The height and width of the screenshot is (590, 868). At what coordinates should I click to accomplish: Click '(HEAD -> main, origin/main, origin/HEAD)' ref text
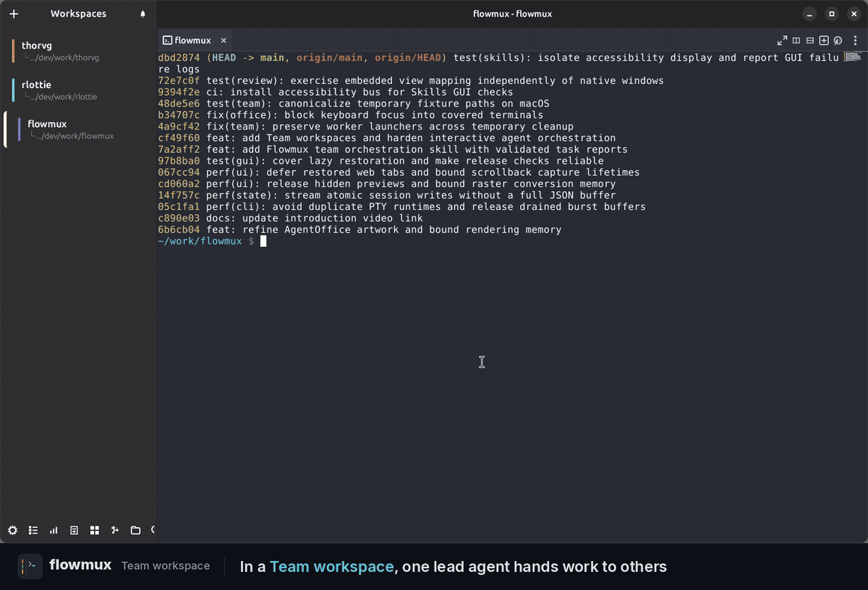point(327,58)
